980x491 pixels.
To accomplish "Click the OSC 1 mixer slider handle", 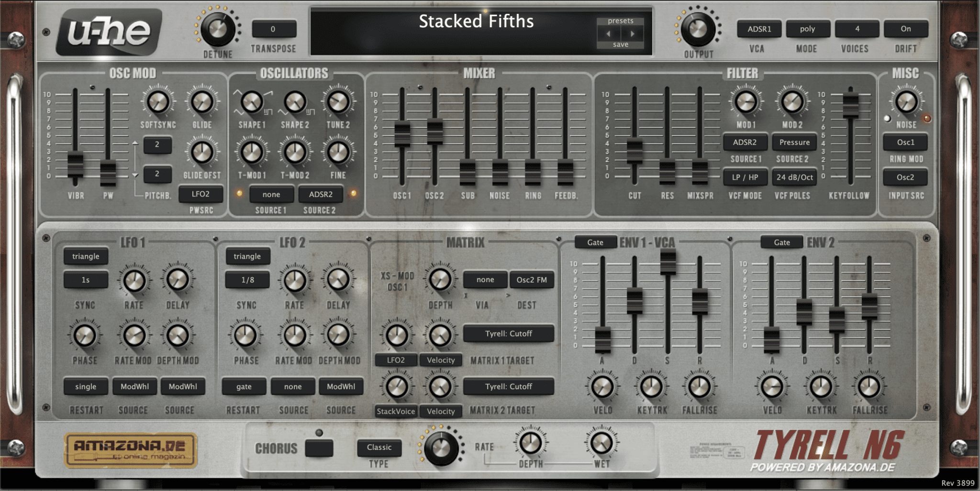I will [x=402, y=134].
